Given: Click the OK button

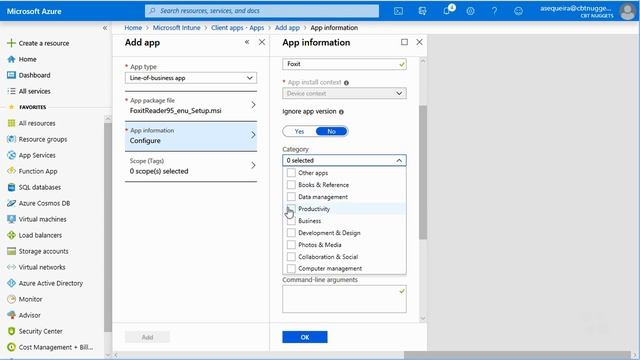Looking at the screenshot, I should click(x=305, y=337).
